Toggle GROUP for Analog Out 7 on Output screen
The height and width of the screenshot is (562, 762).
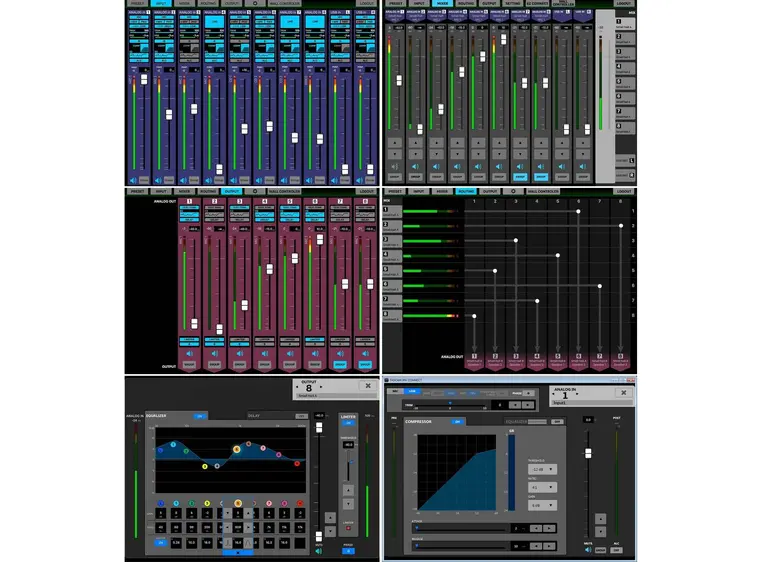pyautogui.click(x=340, y=364)
